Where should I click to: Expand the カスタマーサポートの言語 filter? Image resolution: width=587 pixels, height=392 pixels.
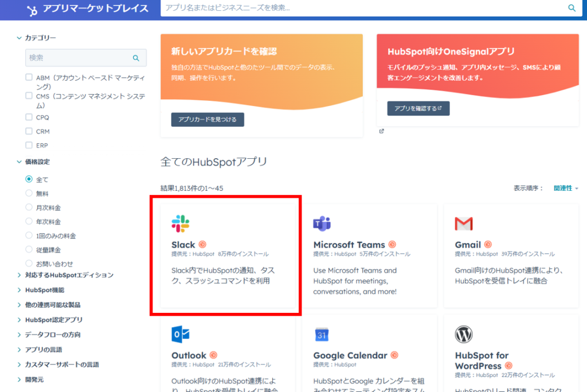pos(58,364)
